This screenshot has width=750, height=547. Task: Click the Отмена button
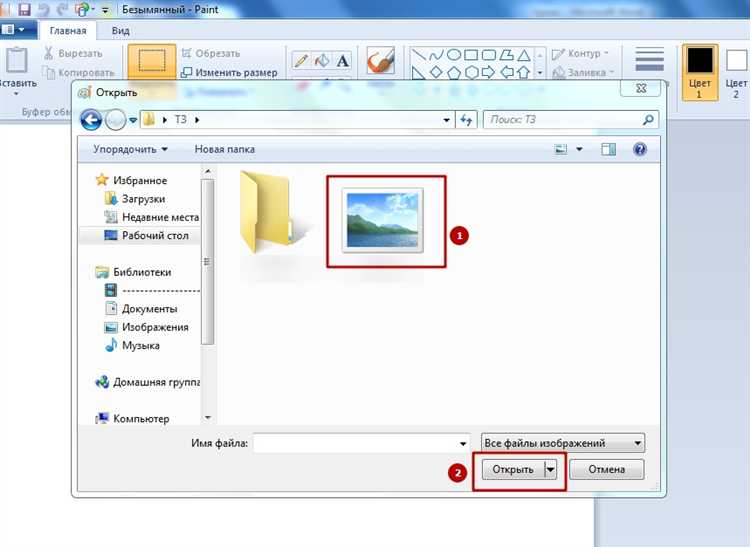pyautogui.click(x=607, y=470)
